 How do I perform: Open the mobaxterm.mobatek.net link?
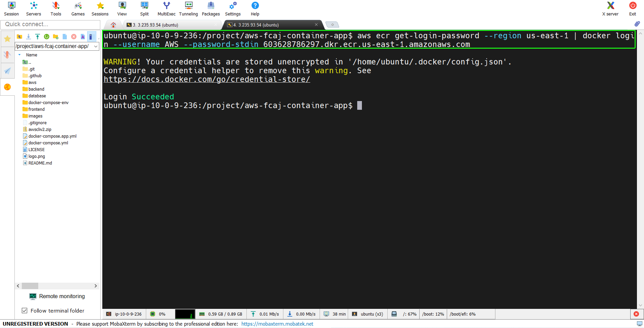pyautogui.click(x=277, y=324)
